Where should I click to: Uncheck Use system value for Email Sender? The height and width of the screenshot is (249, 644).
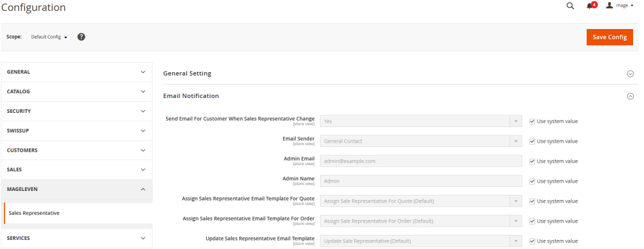(x=532, y=141)
